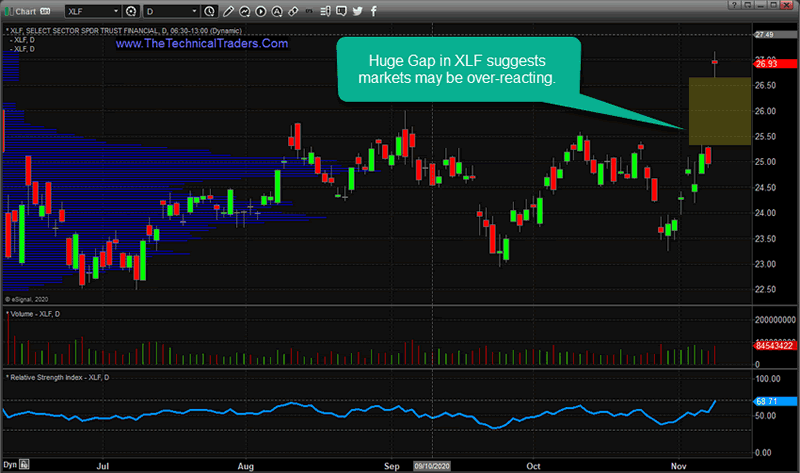The height and width of the screenshot is (473, 800).
Task: Open the time interval clock icon
Action: (x=209, y=11)
